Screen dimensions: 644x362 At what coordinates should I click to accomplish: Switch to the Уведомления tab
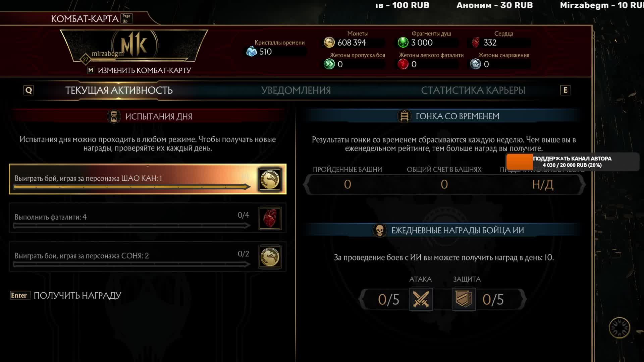click(x=296, y=90)
